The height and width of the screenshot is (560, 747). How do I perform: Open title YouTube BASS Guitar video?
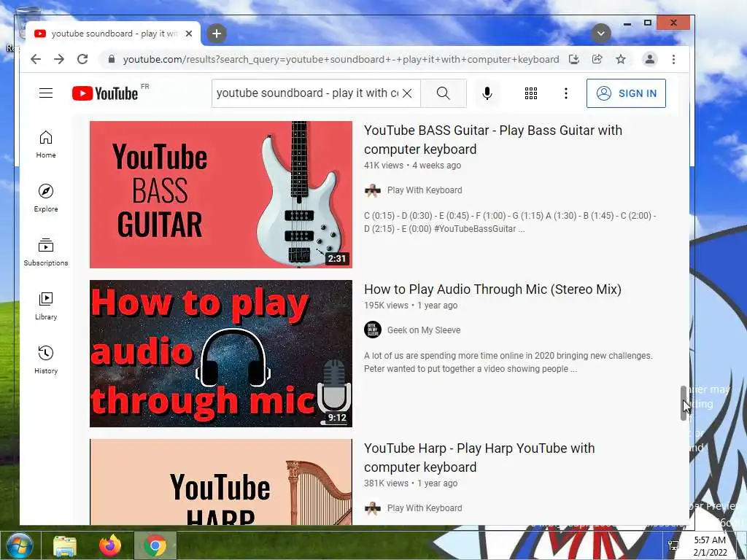click(x=492, y=139)
